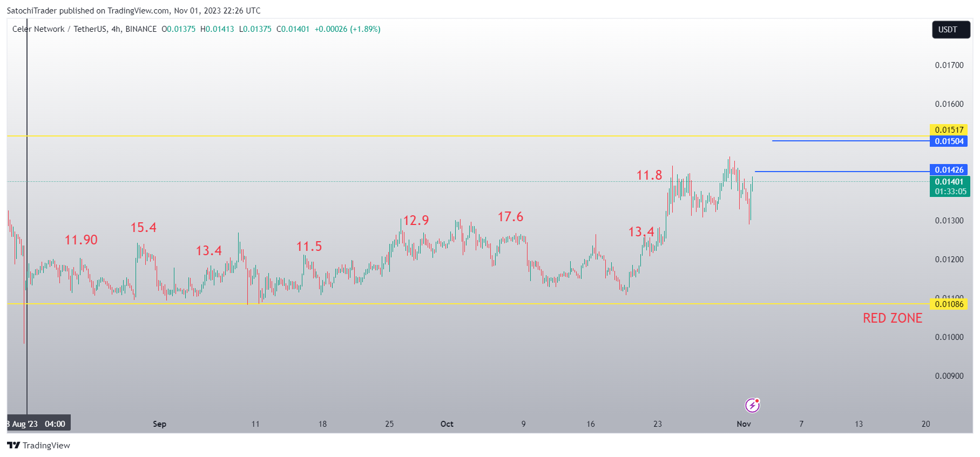The height and width of the screenshot is (457, 980).
Task: Click the O0.01375 open value
Action: [178, 29]
